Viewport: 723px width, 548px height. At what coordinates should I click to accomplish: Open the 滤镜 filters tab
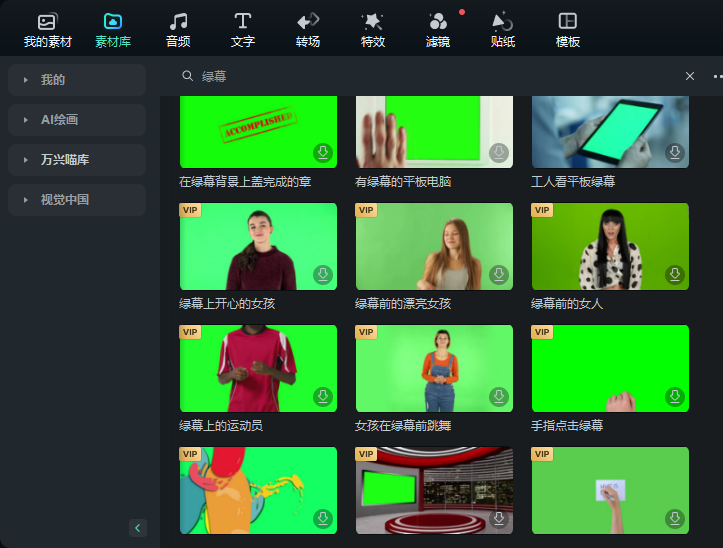coord(438,30)
